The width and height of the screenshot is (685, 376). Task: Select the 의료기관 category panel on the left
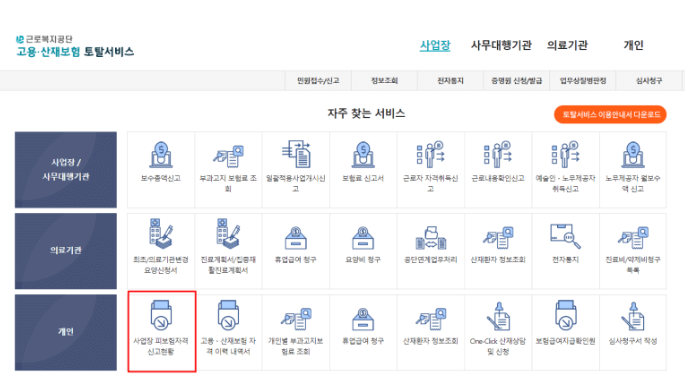click(66, 251)
